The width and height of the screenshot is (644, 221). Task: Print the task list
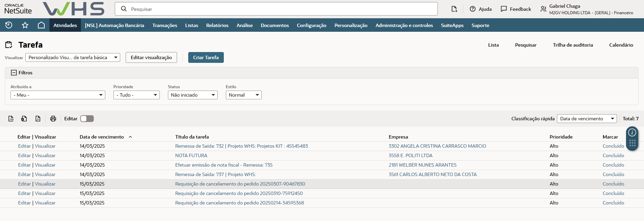[53, 119]
